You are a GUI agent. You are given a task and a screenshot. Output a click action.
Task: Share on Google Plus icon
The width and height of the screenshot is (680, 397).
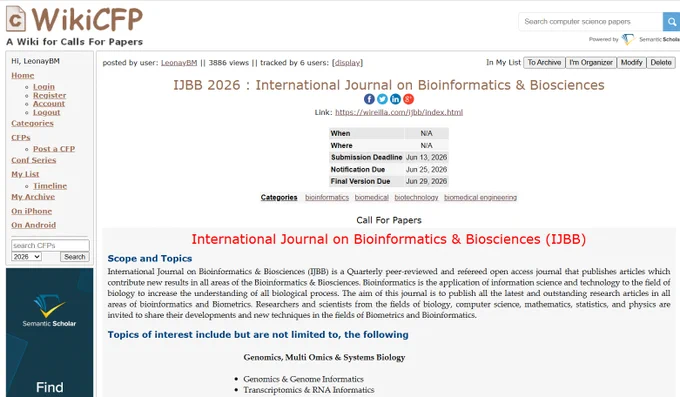point(408,99)
